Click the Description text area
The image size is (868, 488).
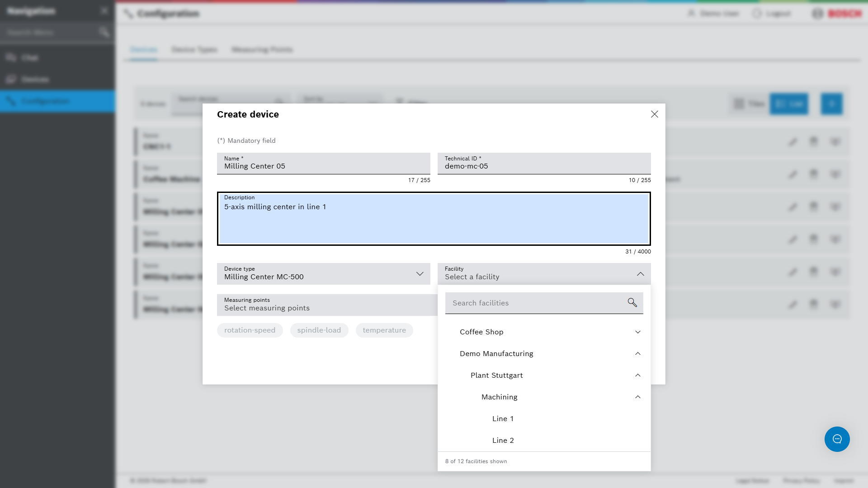(x=434, y=219)
